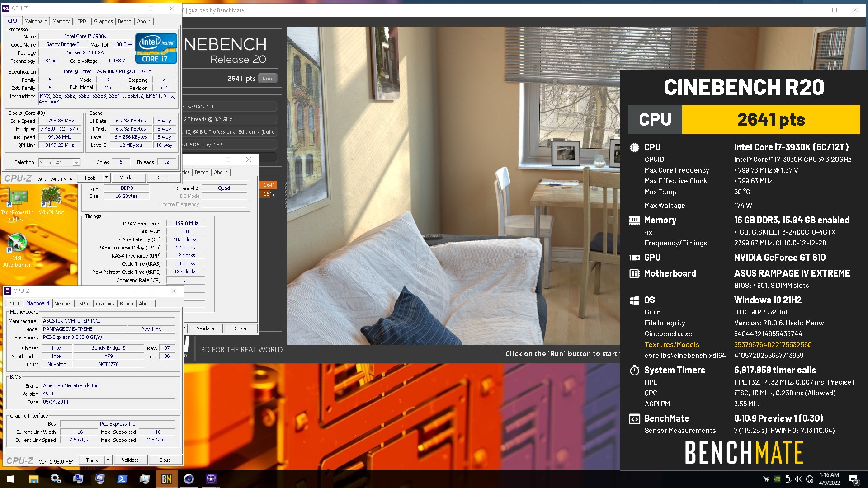Switch to CPU-Z via purple chip taskbar icon

coord(211,479)
